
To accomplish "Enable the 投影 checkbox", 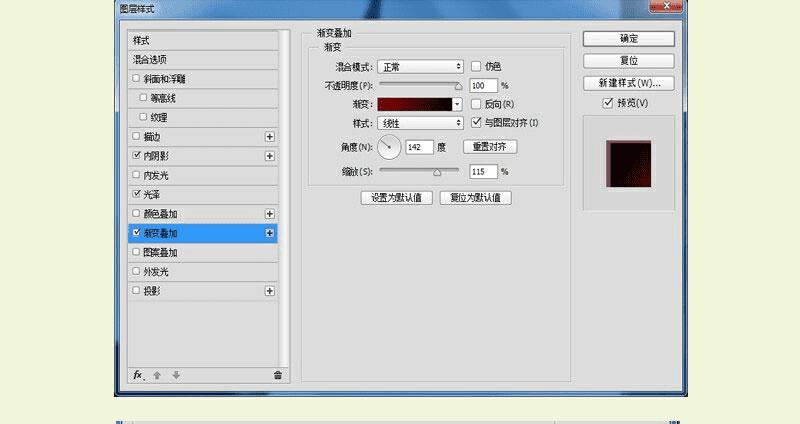I will (136, 290).
